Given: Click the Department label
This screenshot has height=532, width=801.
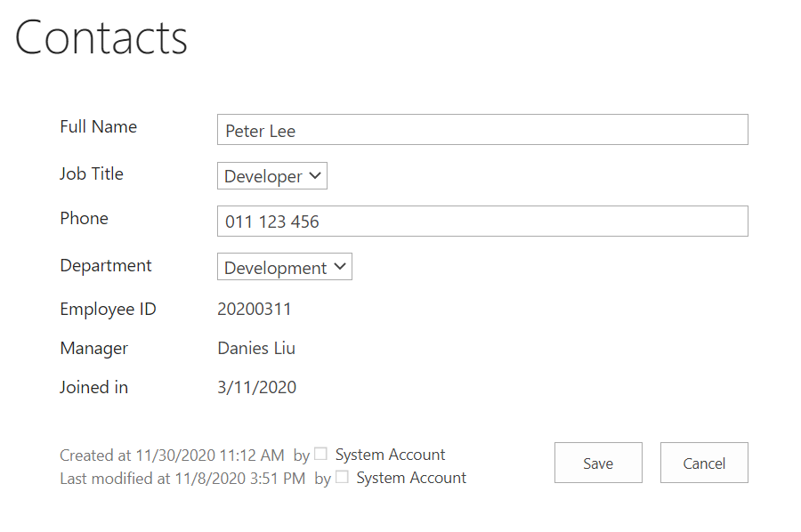Looking at the screenshot, I should [x=106, y=265].
